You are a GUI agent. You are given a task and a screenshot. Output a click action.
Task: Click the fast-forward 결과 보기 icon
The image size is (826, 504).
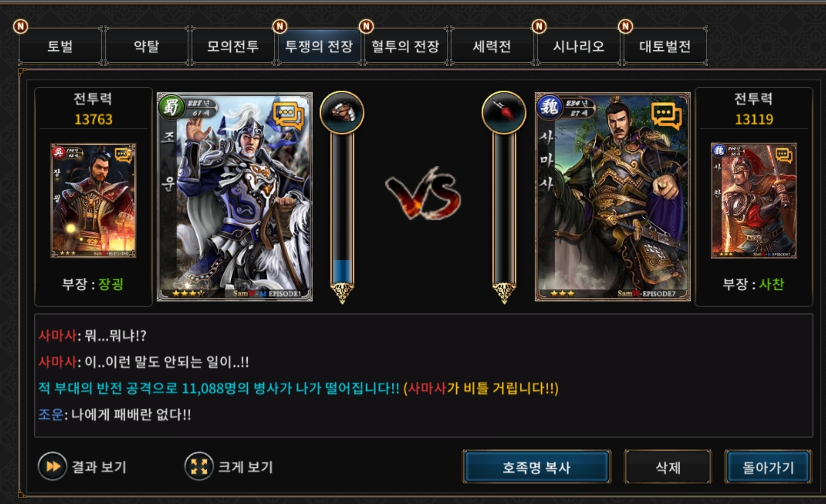[52, 466]
